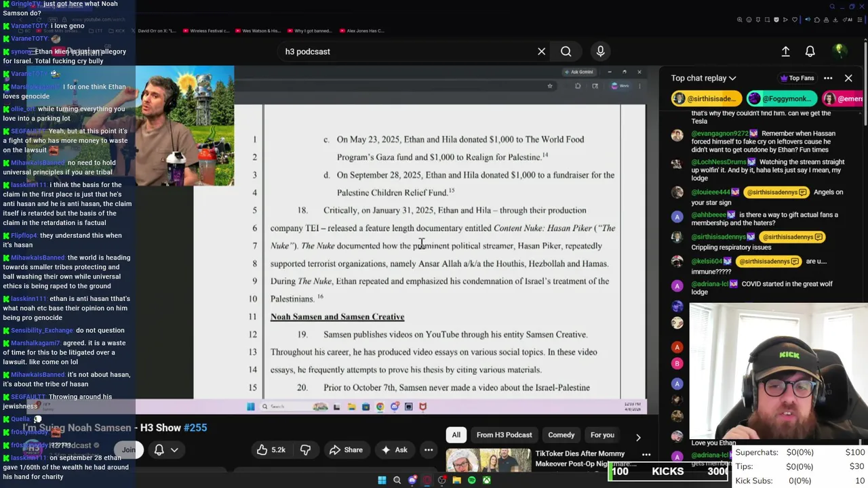
Task: Expand the Top chat replay dropdown
Action: (703, 78)
